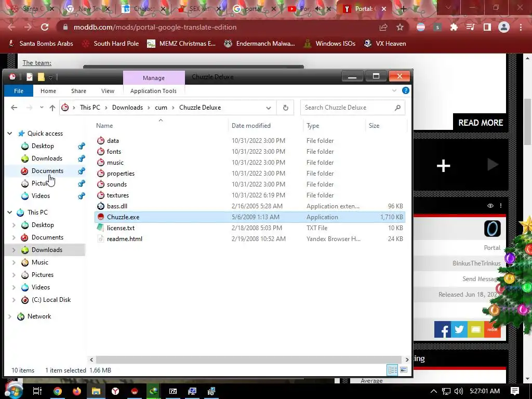Open the recent locations dropdown arrow

tap(42, 107)
